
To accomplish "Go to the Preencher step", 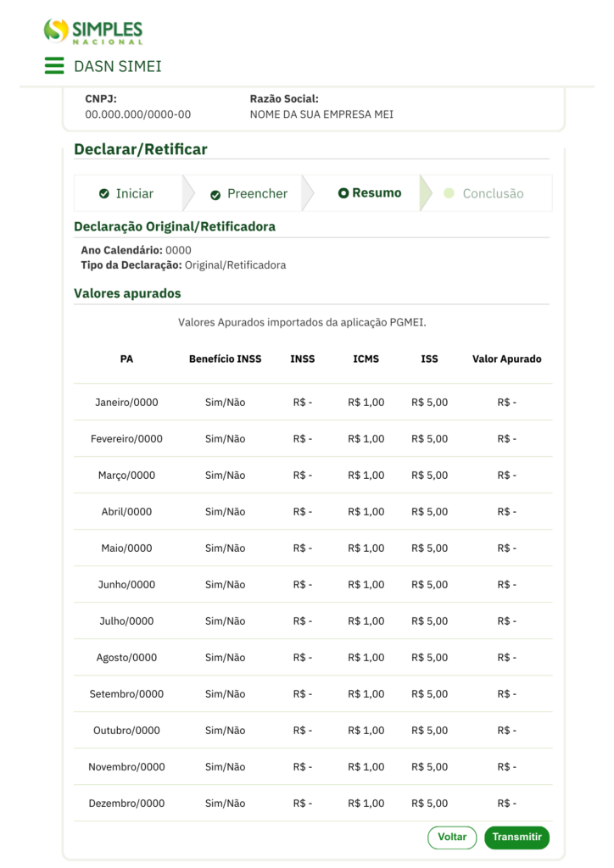I will point(257,194).
